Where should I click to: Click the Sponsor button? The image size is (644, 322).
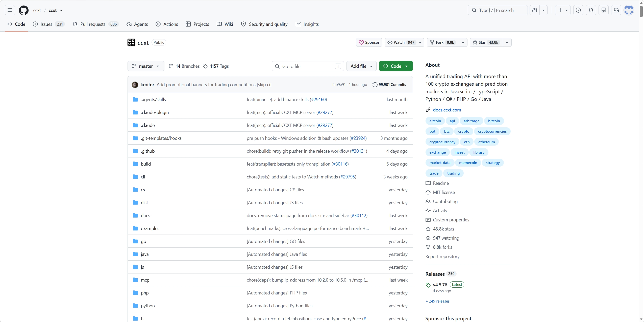coord(369,42)
